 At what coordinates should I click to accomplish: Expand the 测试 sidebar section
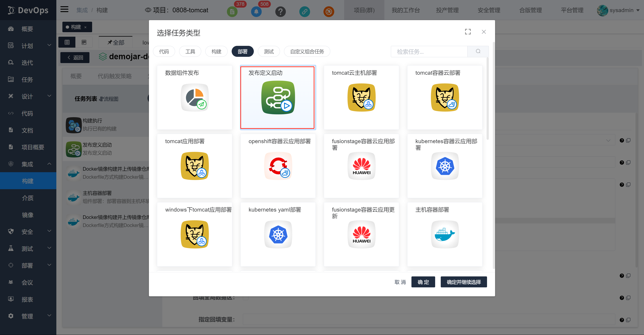tap(49, 248)
